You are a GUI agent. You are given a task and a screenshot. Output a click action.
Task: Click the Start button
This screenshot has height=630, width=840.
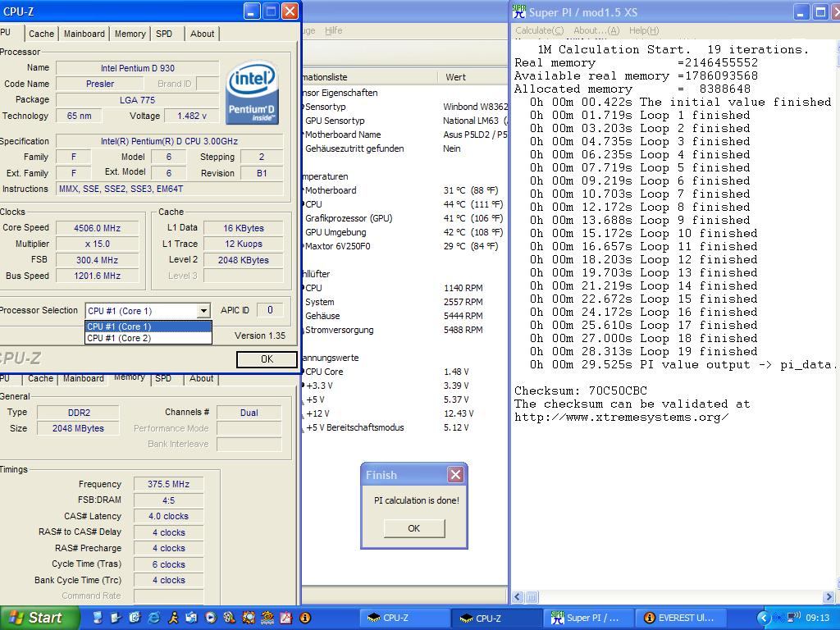coord(39,618)
